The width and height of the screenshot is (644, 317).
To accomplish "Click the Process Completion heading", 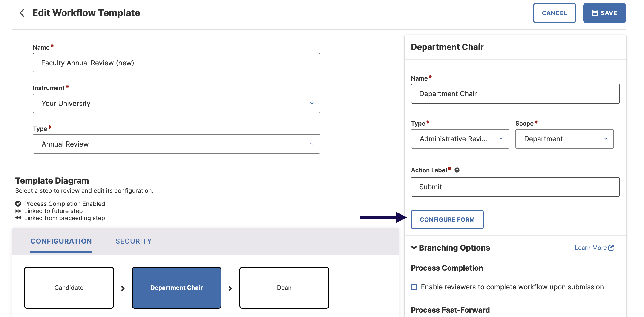I will tap(447, 268).
